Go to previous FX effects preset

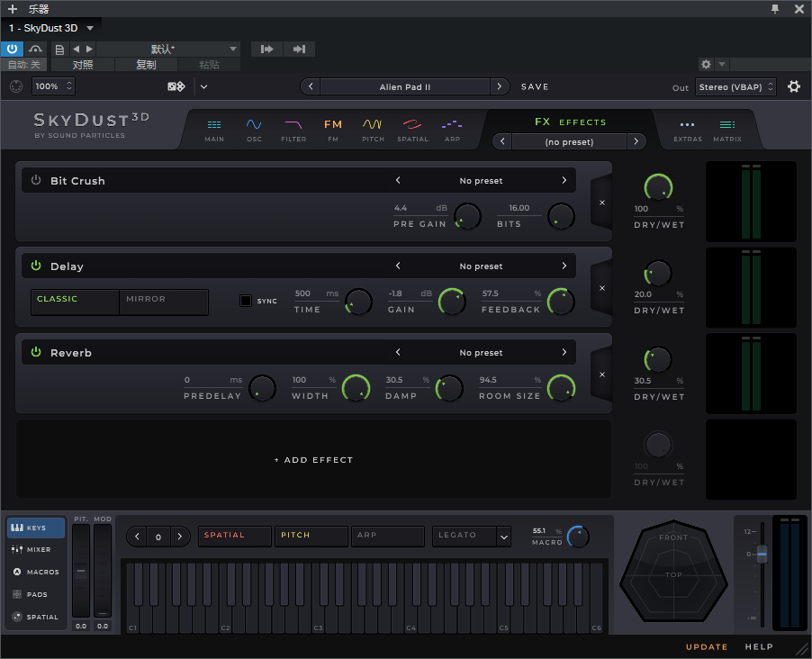[502, 141]
